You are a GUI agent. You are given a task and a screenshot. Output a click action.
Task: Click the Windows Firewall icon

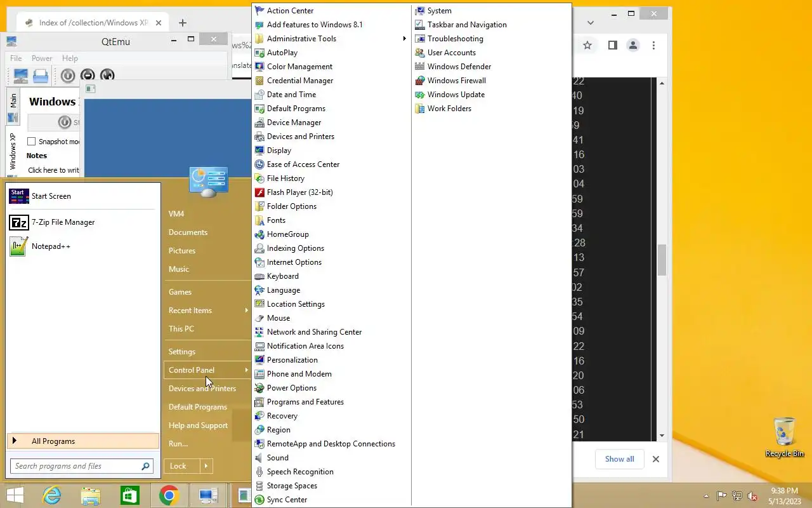[x=419, y=81]
